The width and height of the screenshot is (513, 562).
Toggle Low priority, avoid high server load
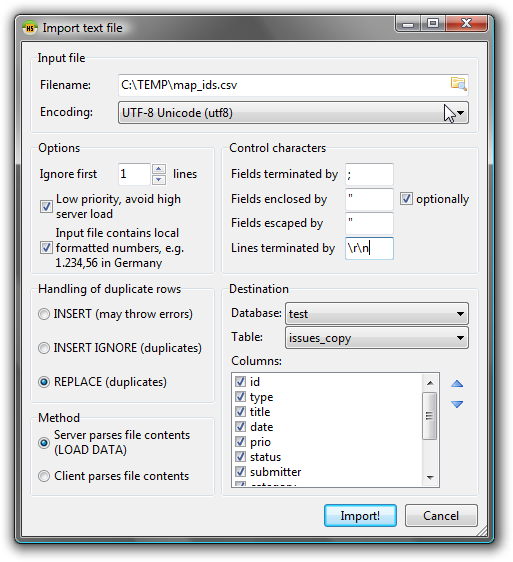click(46, 206)
